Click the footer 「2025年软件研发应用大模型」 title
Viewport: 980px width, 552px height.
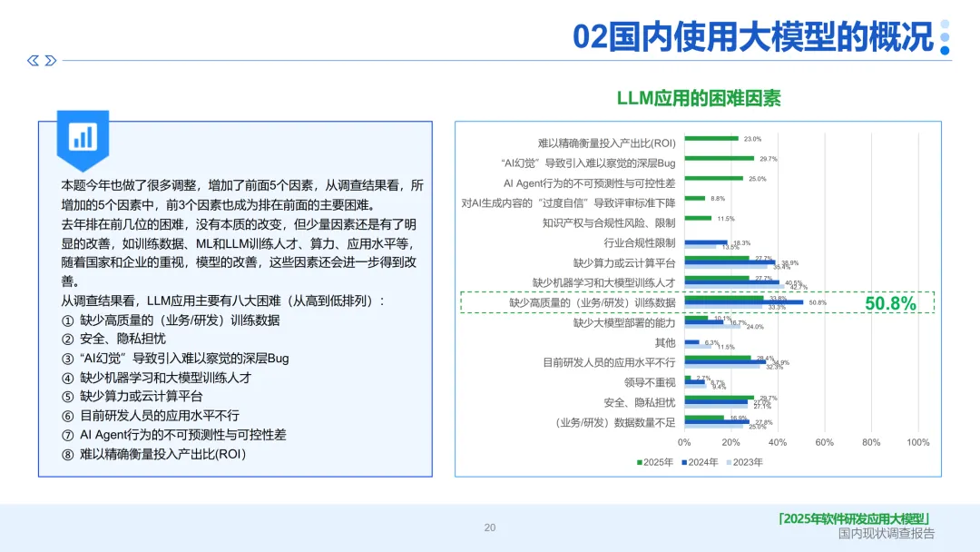pos(854,519)
